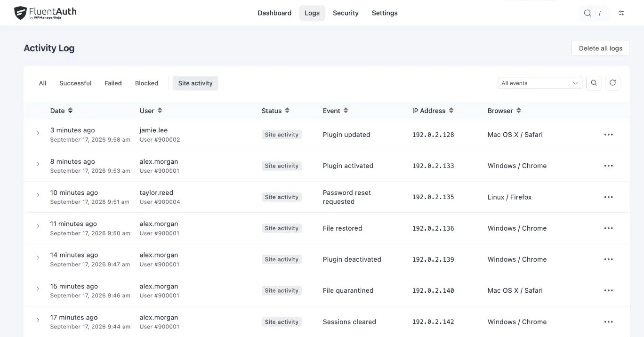
Task: Sort by Browser column arrows
Action: 518,111
